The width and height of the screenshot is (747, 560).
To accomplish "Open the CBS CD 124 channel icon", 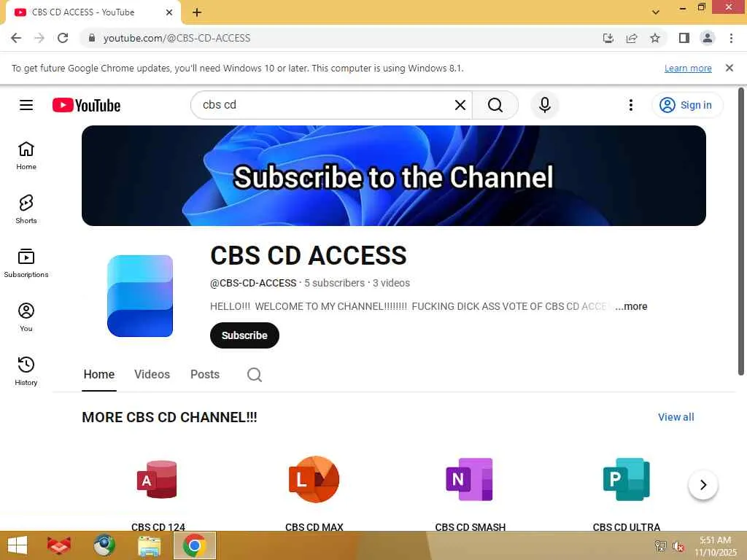I will coord(158,480).
